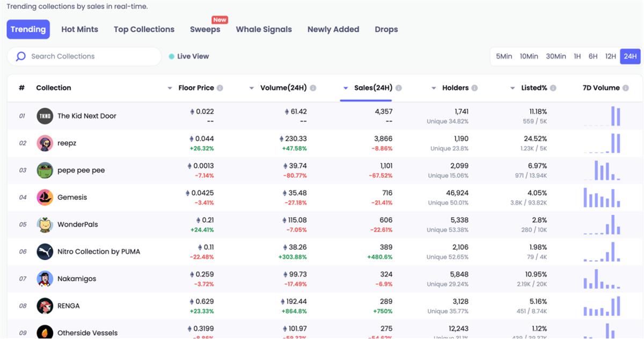The image size is (644, 339).
Task: Click the reepz collection avatar icon
Action: [x=45, y=143]
